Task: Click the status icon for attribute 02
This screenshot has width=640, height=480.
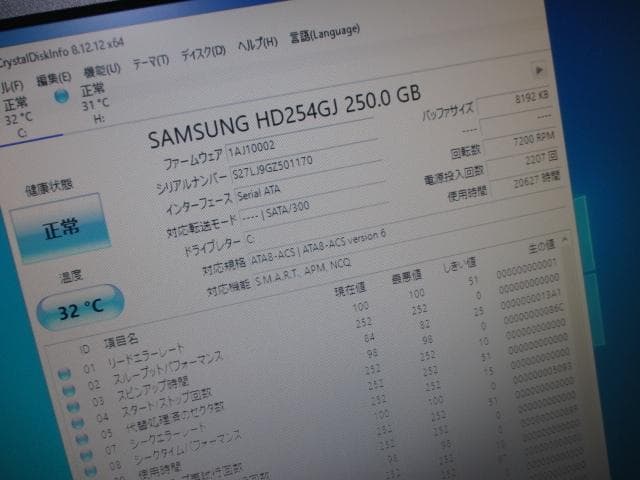Action: tap(69, 391)
